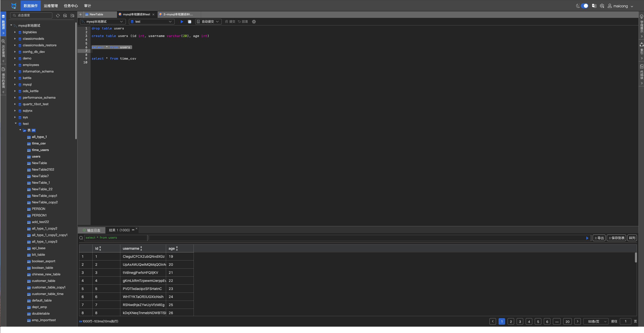The width and height of the screenshot is (644, 333).
Task: Toggle dark mode switch in top bar
Action: point(584,6)
